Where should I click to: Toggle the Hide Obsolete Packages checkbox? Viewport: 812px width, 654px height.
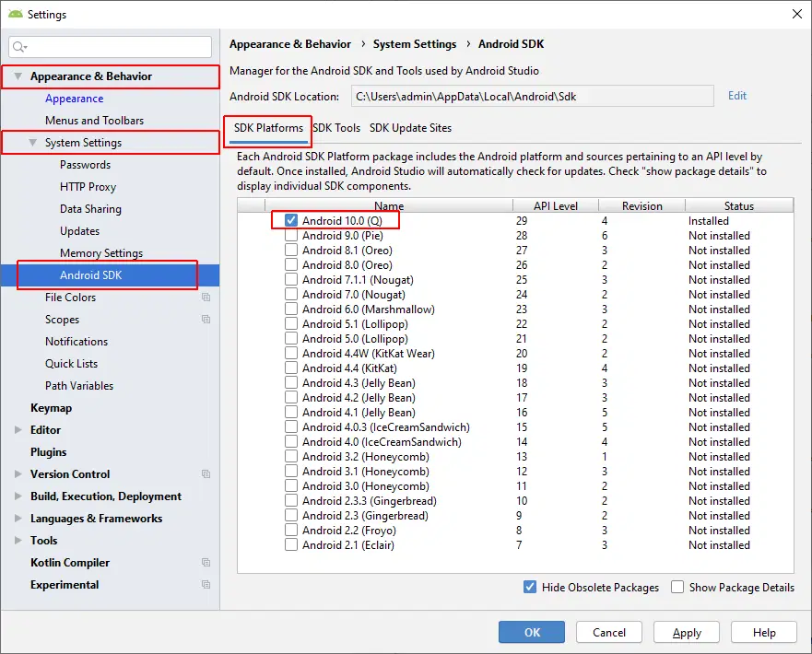(x=530, y=587)
